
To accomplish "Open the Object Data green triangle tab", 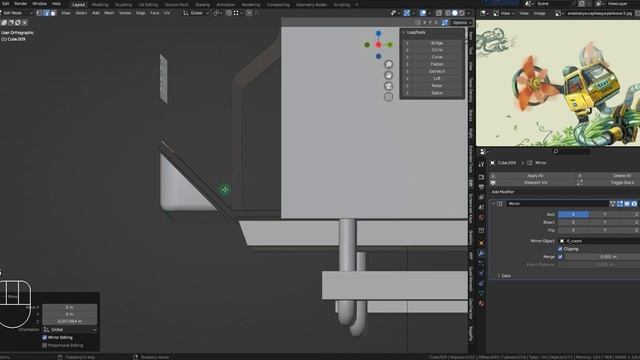I will 482,293.
